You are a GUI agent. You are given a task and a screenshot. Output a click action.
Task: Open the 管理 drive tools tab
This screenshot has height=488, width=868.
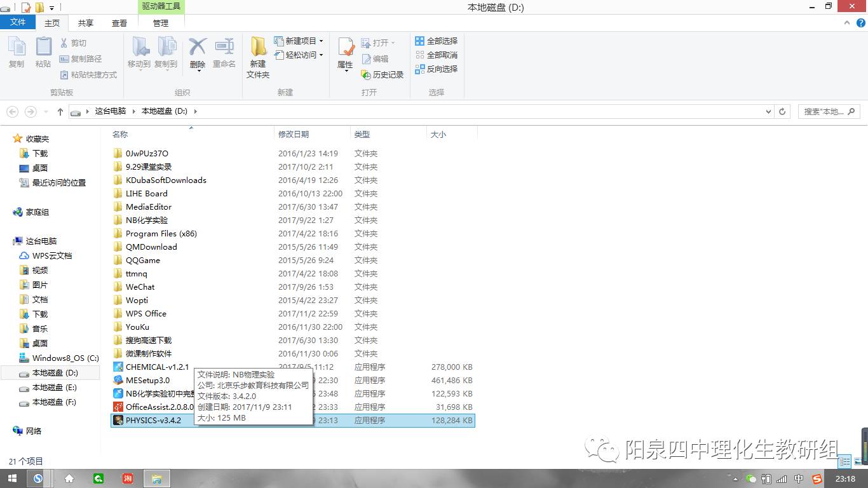[161, 23]
